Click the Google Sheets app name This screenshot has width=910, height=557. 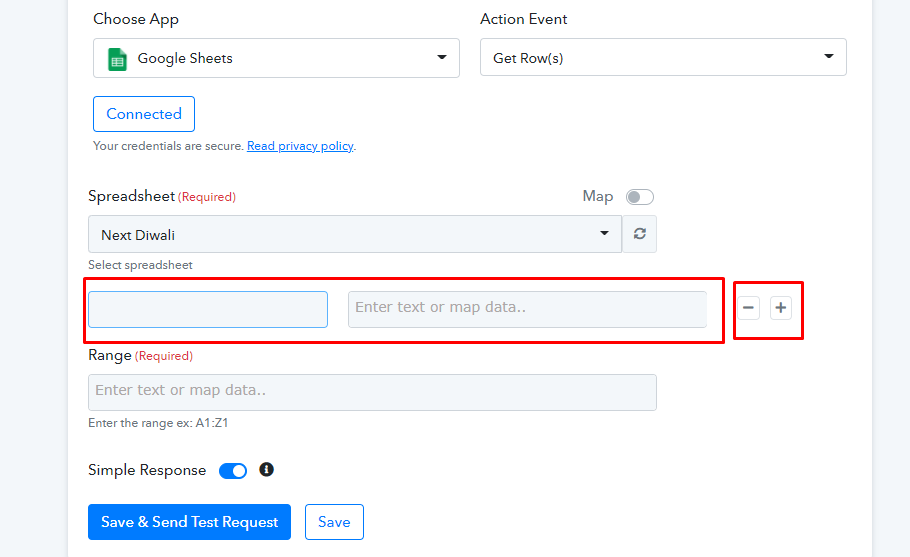(x=185, y=58)
